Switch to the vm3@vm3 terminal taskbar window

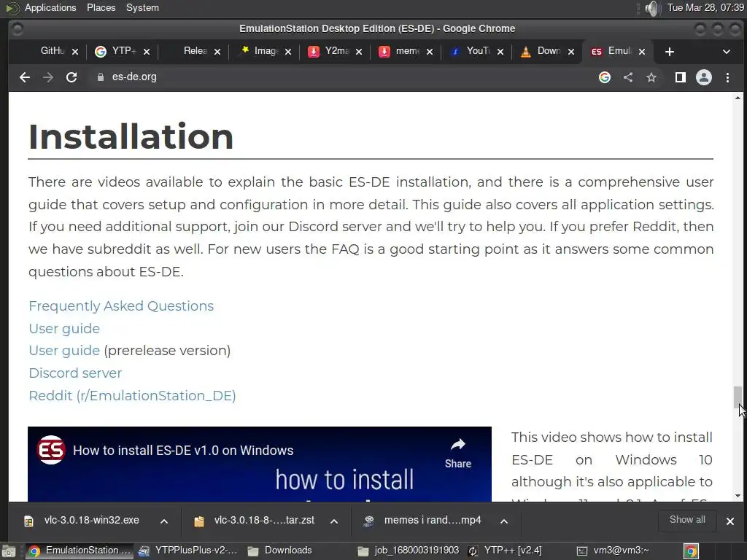pos(614,551)
